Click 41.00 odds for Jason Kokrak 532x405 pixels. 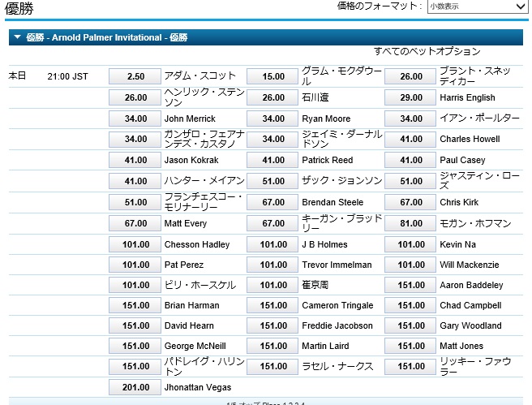coord(135,160)
